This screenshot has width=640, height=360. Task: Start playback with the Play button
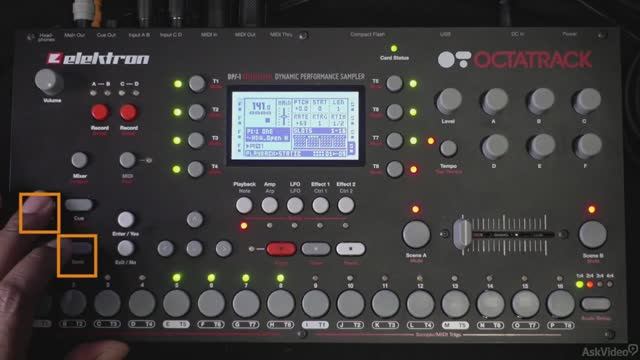pos(316,249)
